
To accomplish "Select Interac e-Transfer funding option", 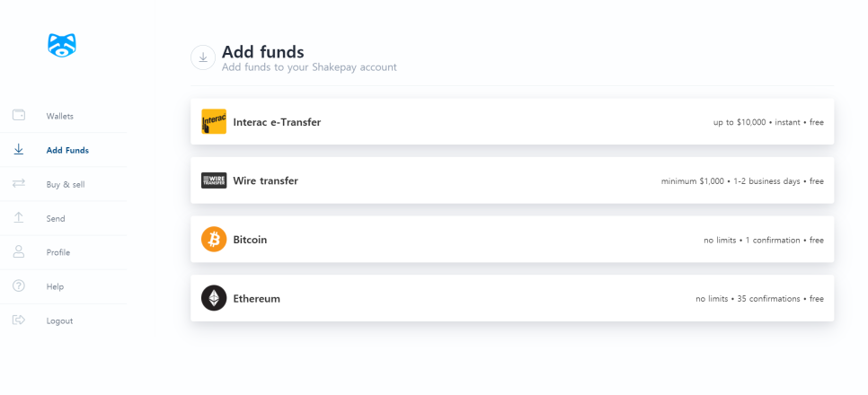I will (x=512, y=122).
